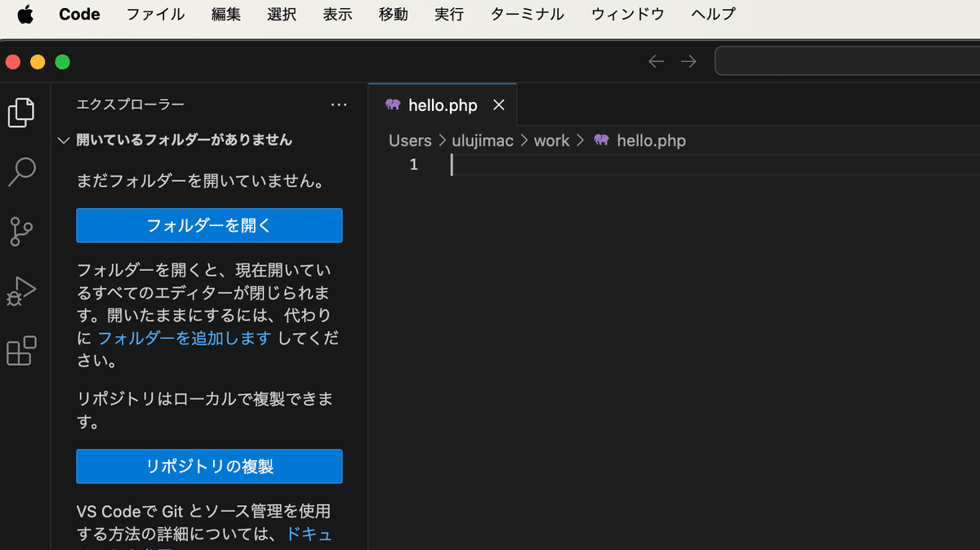The width and height of the screenshot is (980, 550).
Task: Open the Apple menu
Action: pyautogui.click(x=25, y=14)
